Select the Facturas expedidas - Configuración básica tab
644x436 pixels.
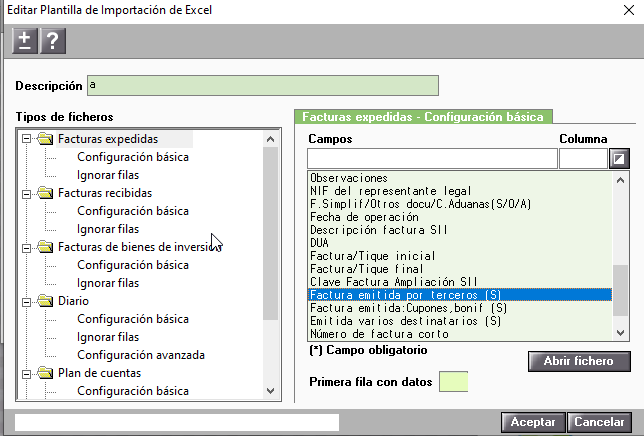click(x=423, y=117)
